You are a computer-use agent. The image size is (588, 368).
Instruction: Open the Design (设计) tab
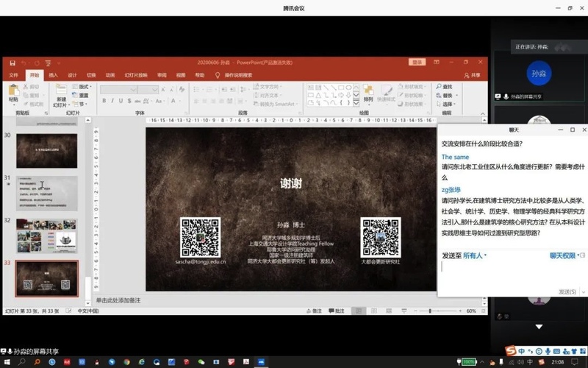72,75
